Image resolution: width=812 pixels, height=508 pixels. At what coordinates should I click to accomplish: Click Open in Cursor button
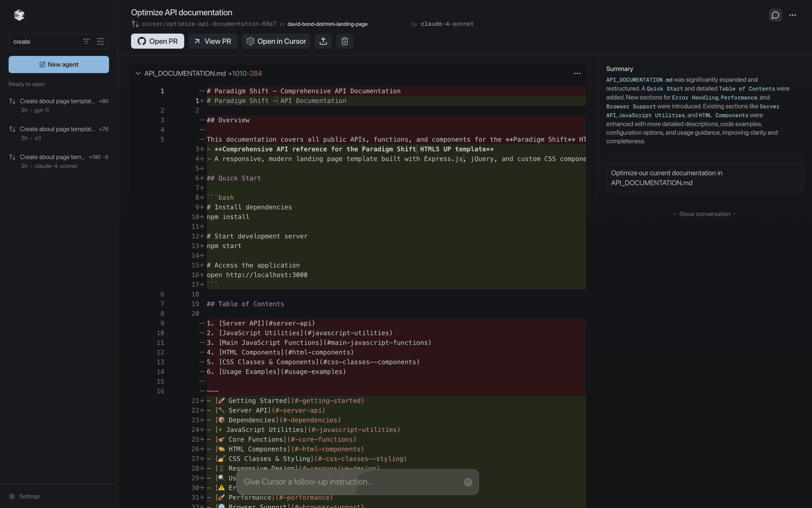[x=276, y=41]
